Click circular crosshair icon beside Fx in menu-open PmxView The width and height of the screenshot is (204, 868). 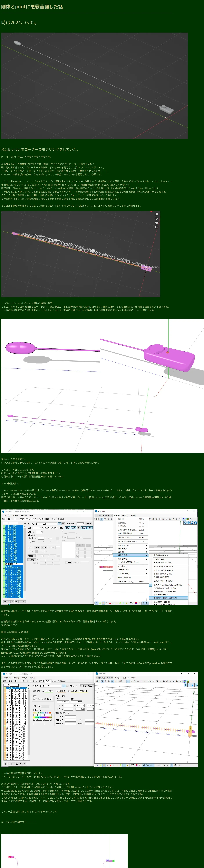point(184,519)
